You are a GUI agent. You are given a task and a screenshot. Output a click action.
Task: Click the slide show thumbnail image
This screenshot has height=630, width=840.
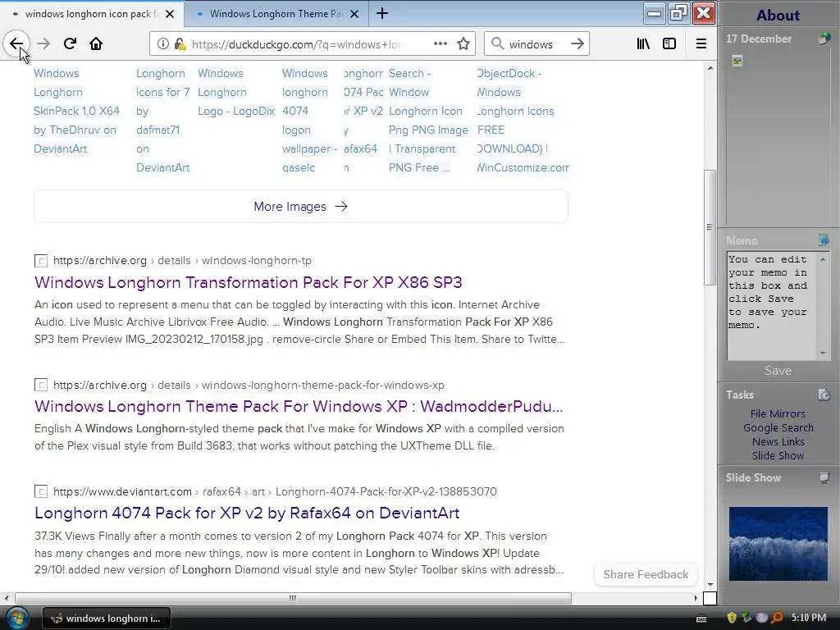pyautogui.click(x=778, y=544)
